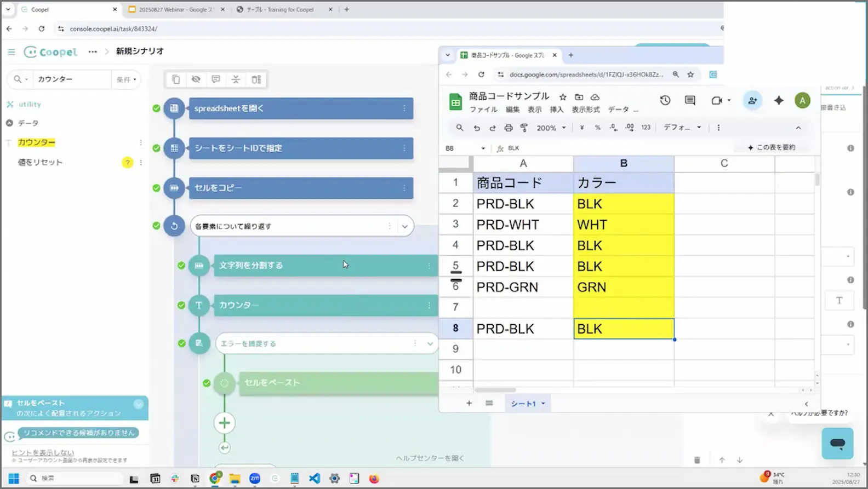Click the カウンター search input field
Screen dimensions: 868x489
tap(72, 79)
